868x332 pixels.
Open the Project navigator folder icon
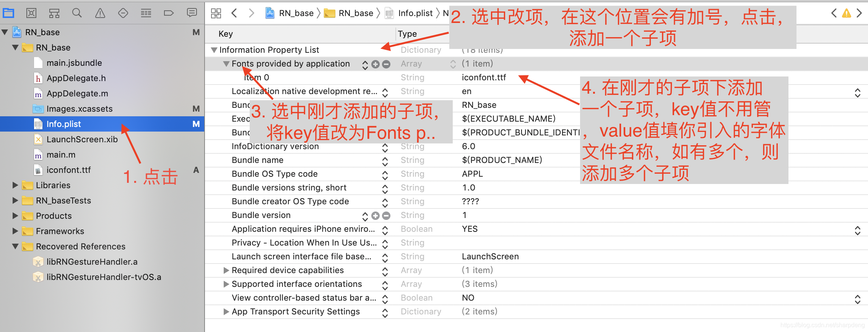coord(8,13)
